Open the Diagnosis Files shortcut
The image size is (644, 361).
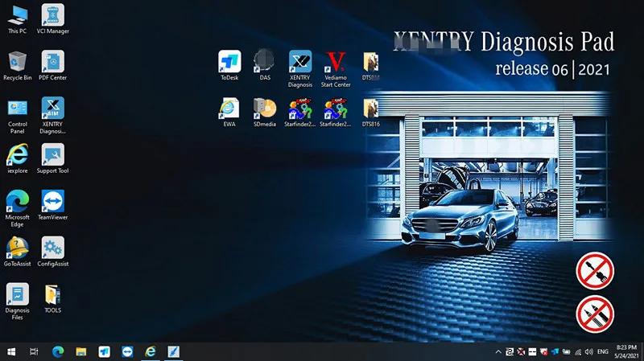(17, 302)
